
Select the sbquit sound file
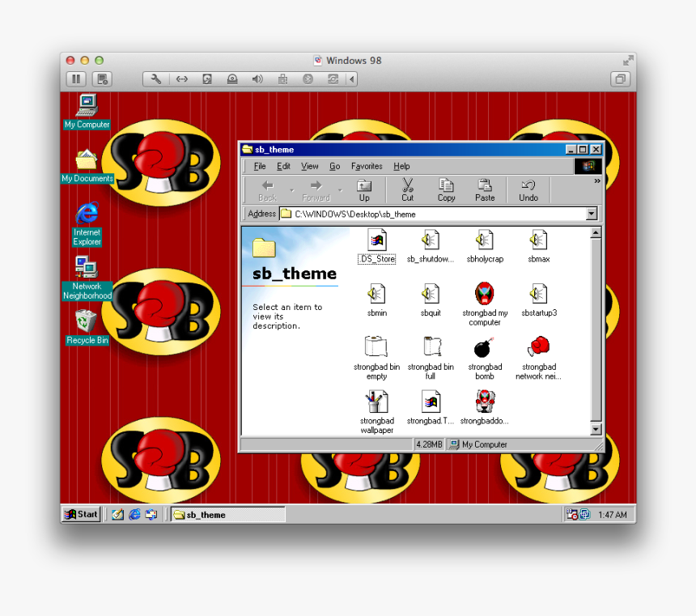point(430,300)
